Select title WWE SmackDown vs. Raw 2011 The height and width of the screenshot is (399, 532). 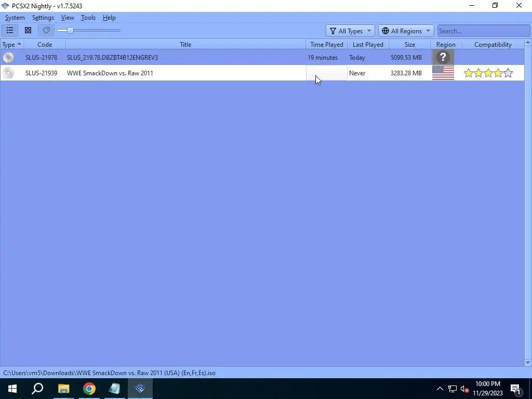click(110, 73)
